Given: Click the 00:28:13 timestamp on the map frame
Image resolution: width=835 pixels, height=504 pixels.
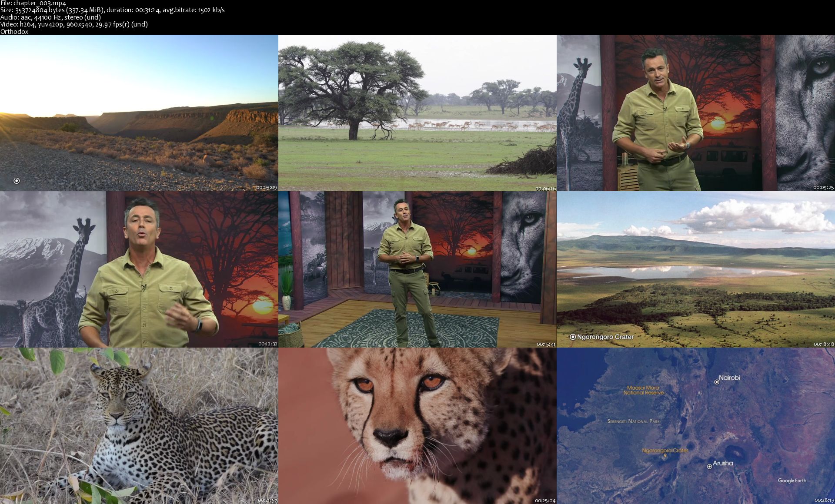Looking at the screenshot, I should [x=823, y=501].
